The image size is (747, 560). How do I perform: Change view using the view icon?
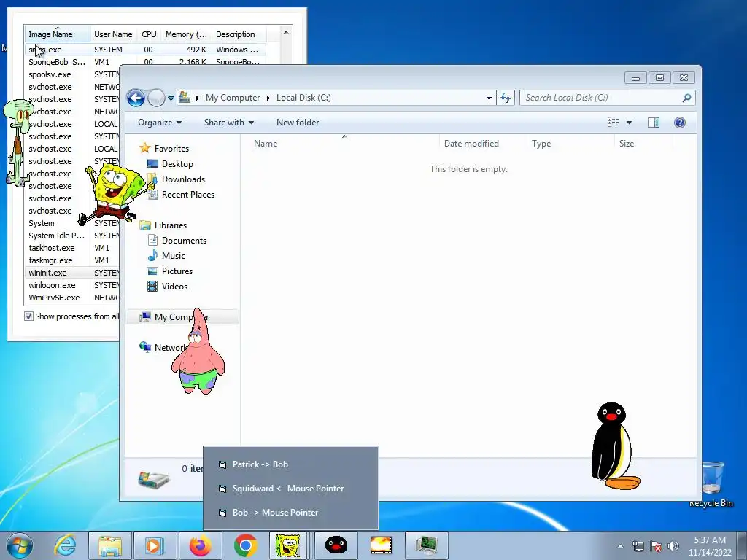tap(613, 122)
